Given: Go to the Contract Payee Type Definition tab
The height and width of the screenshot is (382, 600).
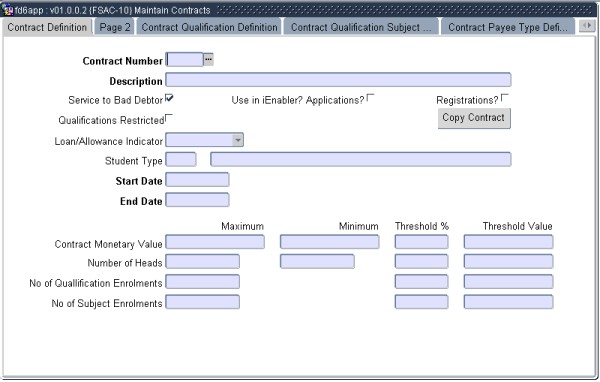Looking at the screenshot, I should pos(508,27).
